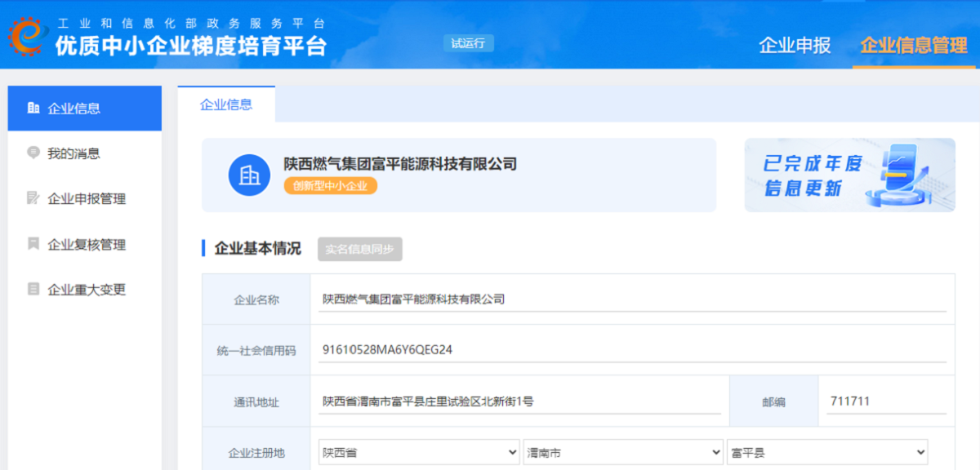
Task: Switch to the 企业申报 top menu
Action: point(795,46)
